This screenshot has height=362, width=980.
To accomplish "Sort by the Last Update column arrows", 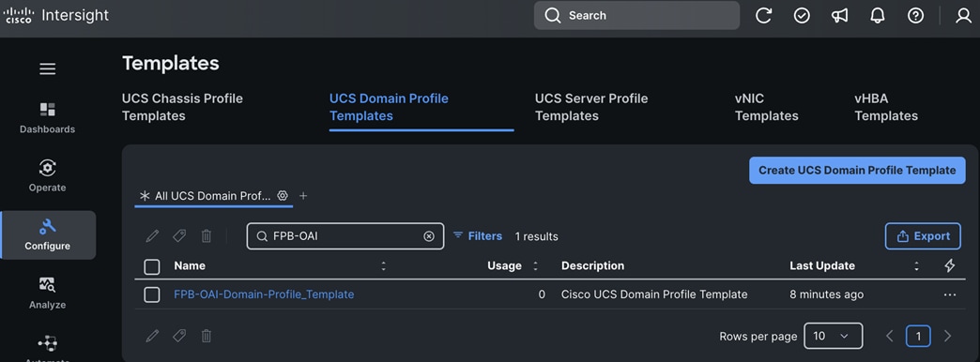I will coord(916,266).
